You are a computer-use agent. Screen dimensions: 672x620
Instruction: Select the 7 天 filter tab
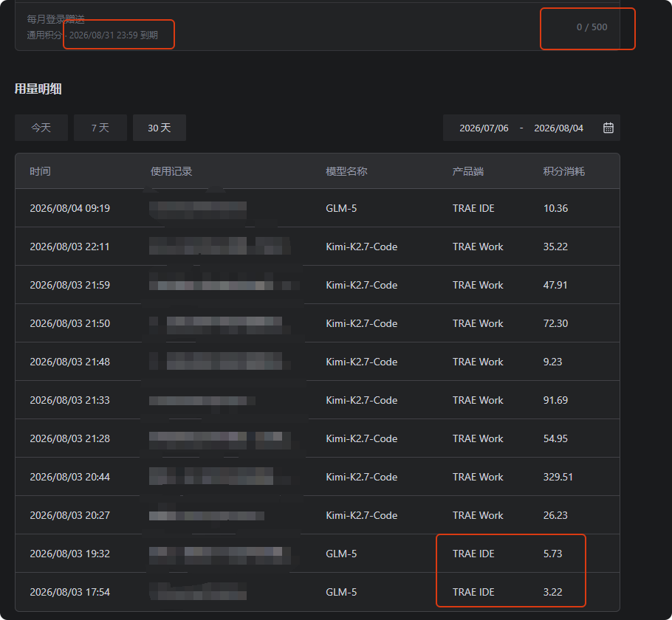(x=100, y=128)
